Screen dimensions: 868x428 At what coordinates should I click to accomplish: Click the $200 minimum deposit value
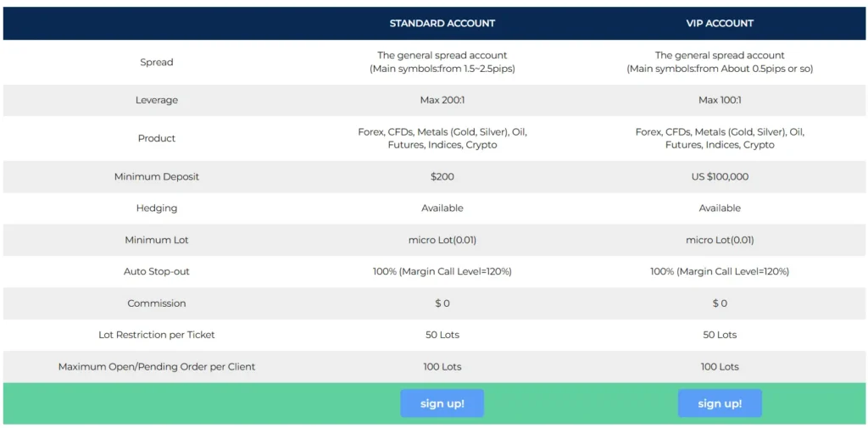442,176
